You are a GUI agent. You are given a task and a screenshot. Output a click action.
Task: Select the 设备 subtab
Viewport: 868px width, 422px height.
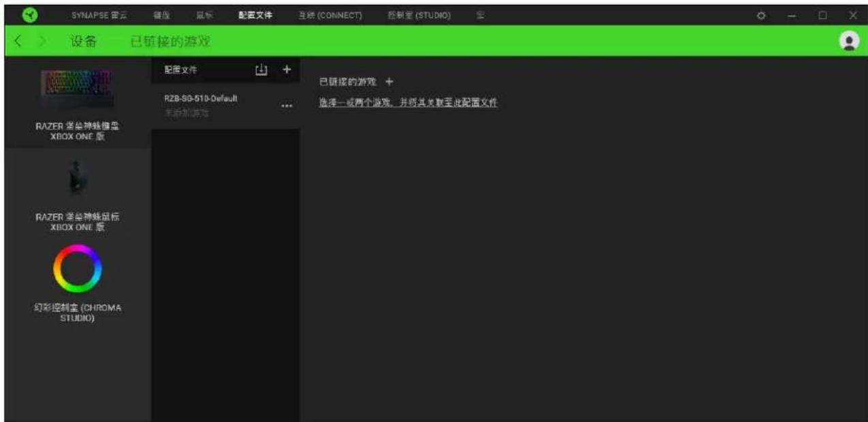pos(83,42)
